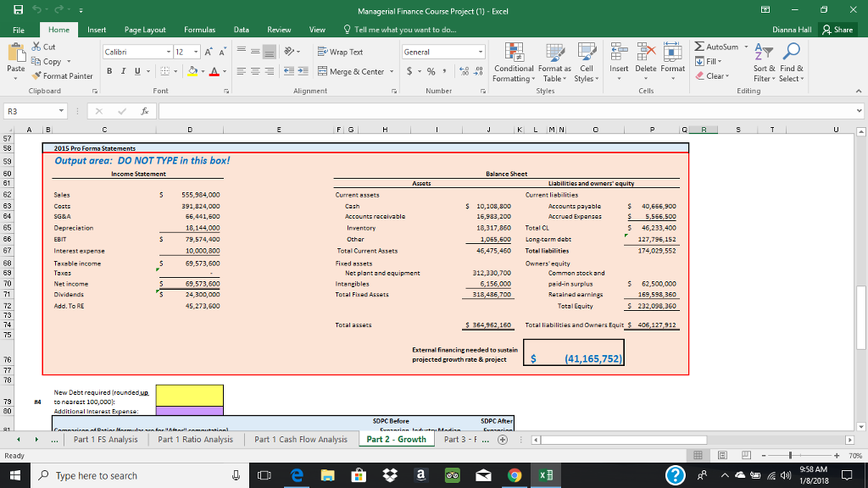Undo the last action in the quick access toolbar

37,10
